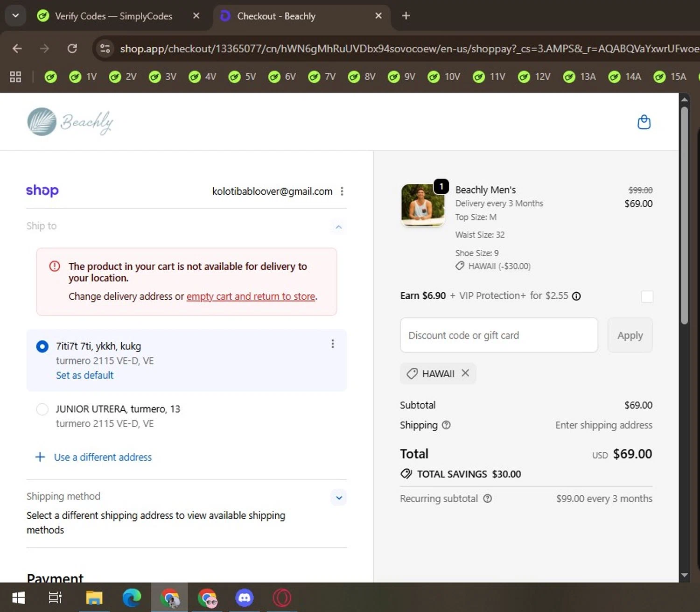Open the bookmarks apps grid icon
This screenshot has width=700, height=612.
[15, 77]
